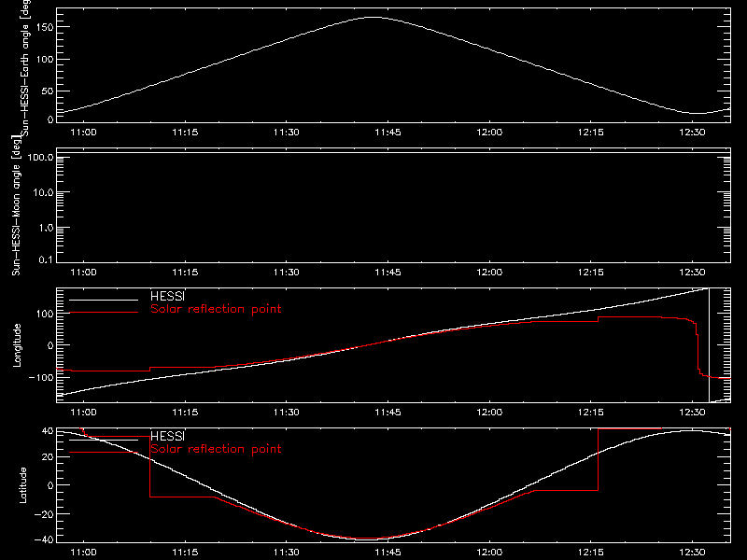Click 12:00 time label under Earth angle plot

(x=489, y=133)
